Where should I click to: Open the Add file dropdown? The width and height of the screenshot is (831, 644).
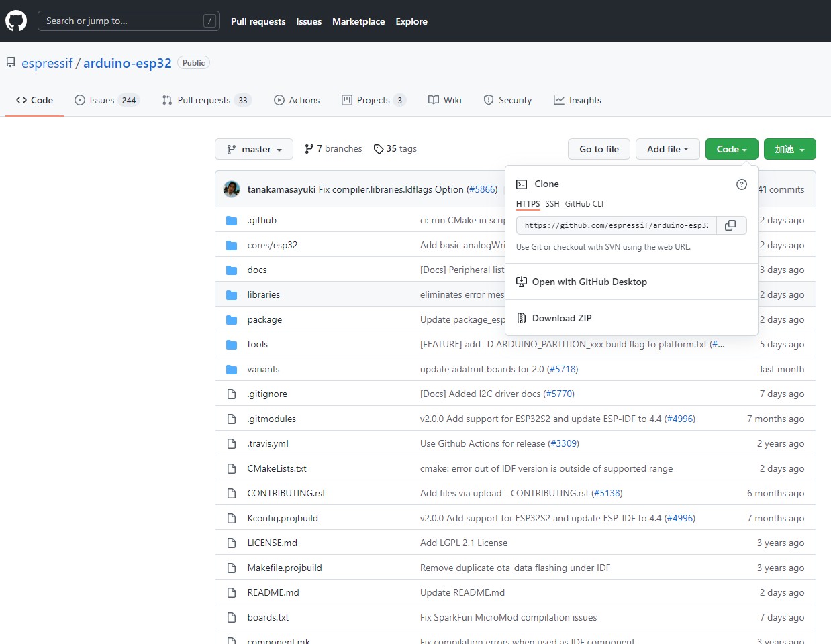[668, 149]
